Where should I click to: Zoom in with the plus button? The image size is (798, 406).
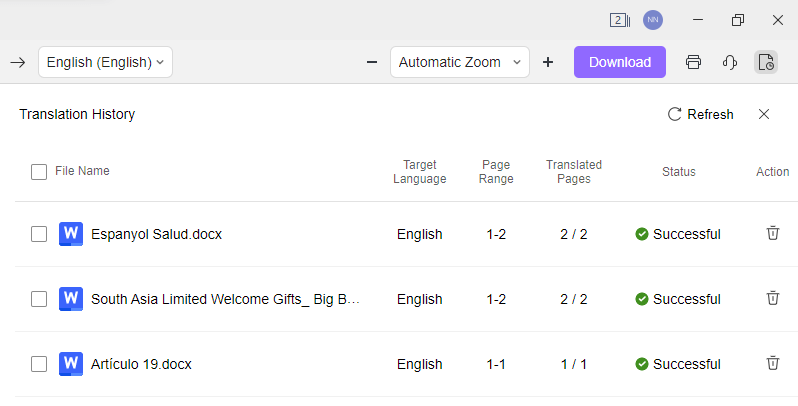(x=548, y=62)
